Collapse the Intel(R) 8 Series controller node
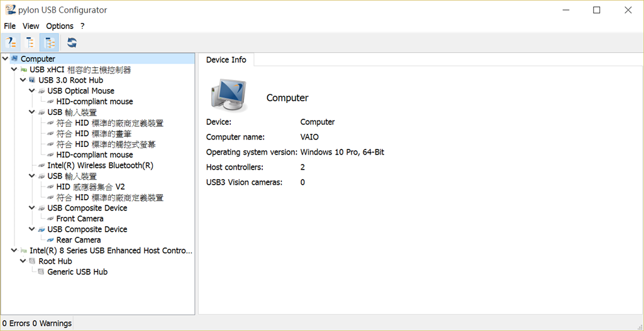644x331 pixels. [x=14, y=250]
